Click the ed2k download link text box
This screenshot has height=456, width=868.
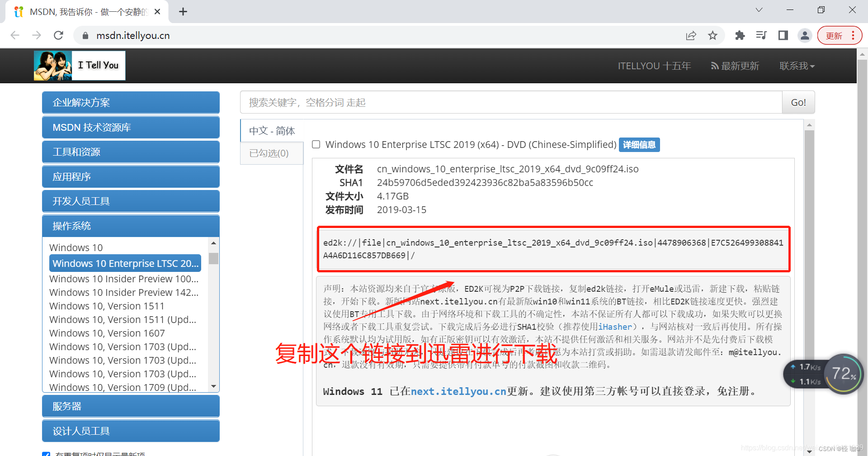pos(553,249)
